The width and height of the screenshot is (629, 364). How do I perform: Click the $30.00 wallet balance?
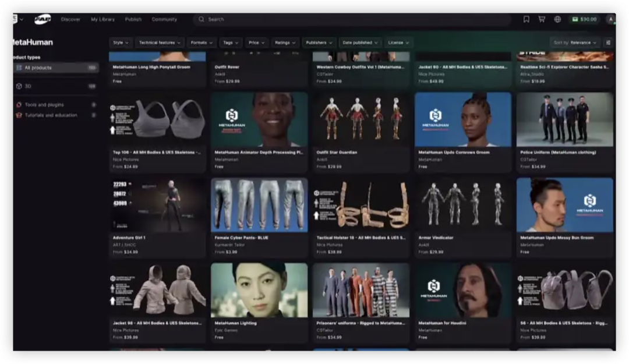point(584,19)
